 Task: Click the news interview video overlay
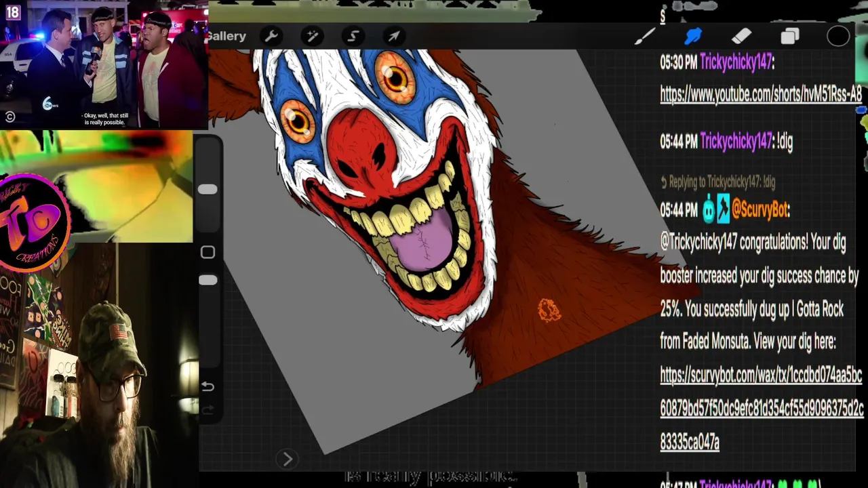coord(103,64)
